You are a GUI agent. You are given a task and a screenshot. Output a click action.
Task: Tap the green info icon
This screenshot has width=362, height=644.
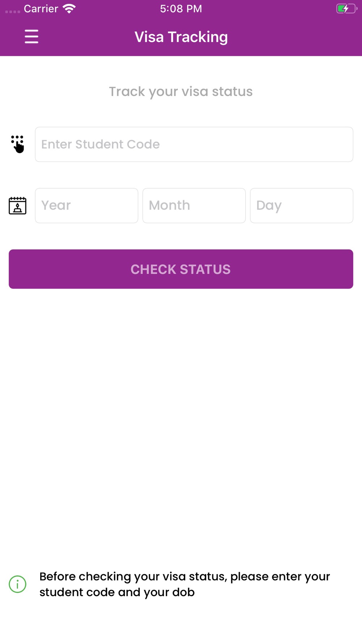pos(17,584)
